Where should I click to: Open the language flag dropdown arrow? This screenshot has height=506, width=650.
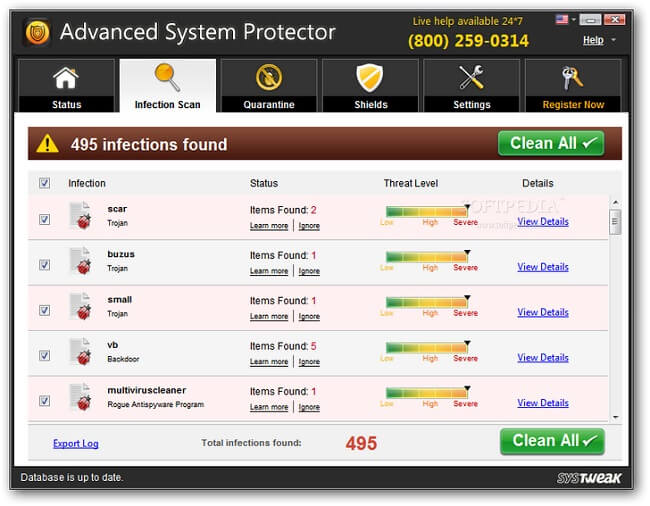click(574, 19)
